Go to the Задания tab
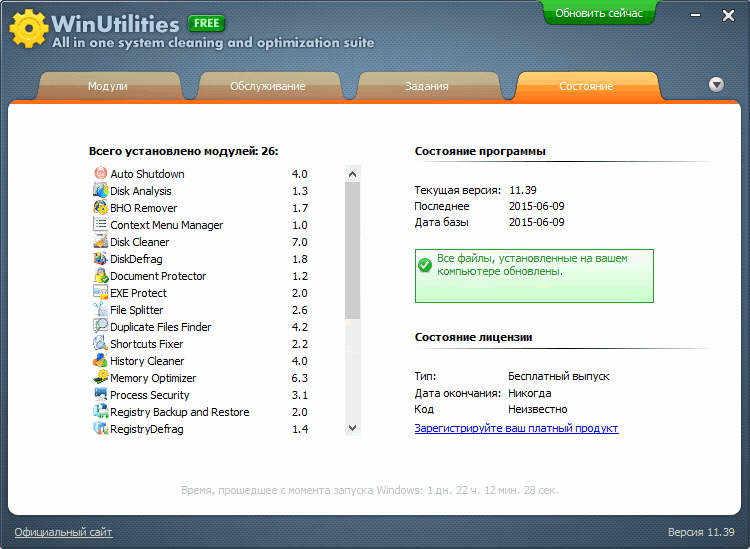Screen dimensions: 750x549 (427, 86)
